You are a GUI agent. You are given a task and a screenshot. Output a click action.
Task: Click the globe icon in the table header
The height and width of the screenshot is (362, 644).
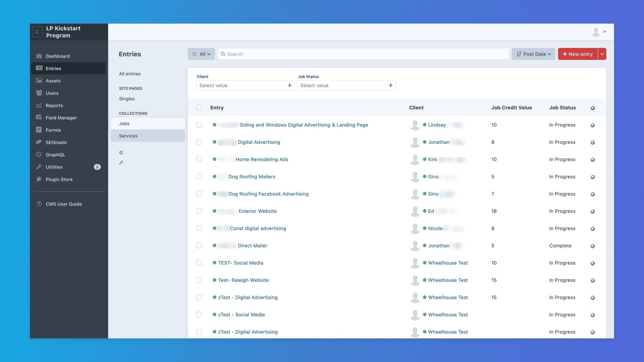point(592,108)
